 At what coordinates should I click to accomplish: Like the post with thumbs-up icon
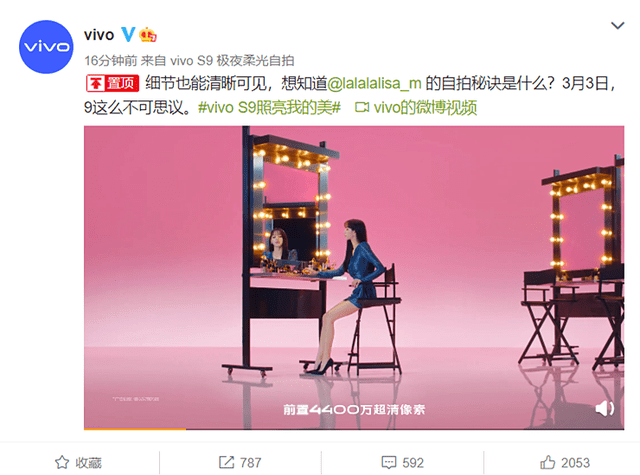point(548,462)
